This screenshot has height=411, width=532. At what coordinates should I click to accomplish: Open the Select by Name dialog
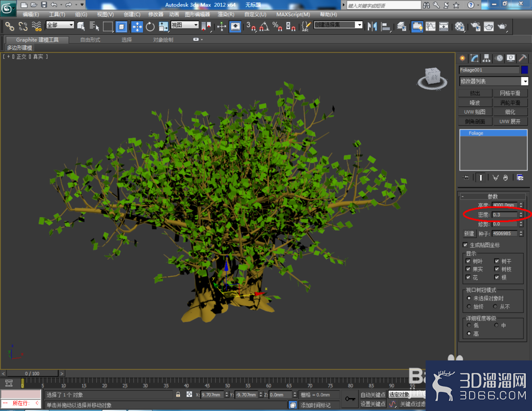(94, 26)
